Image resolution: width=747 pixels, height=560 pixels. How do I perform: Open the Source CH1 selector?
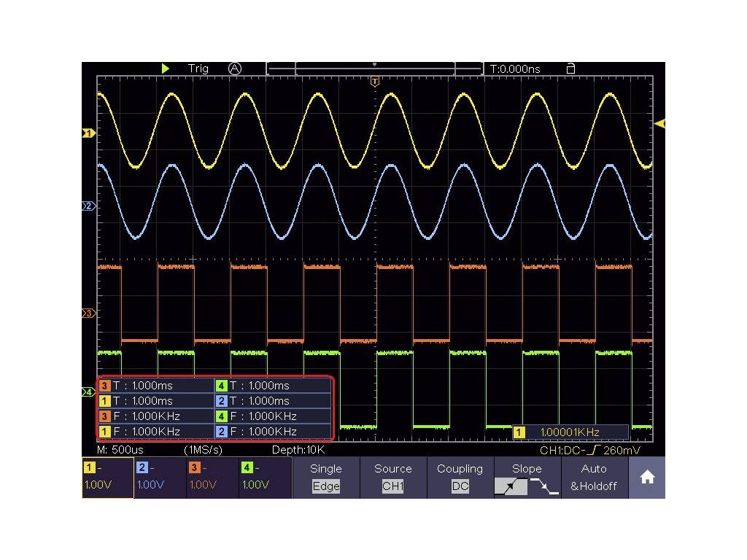point(392,477)
